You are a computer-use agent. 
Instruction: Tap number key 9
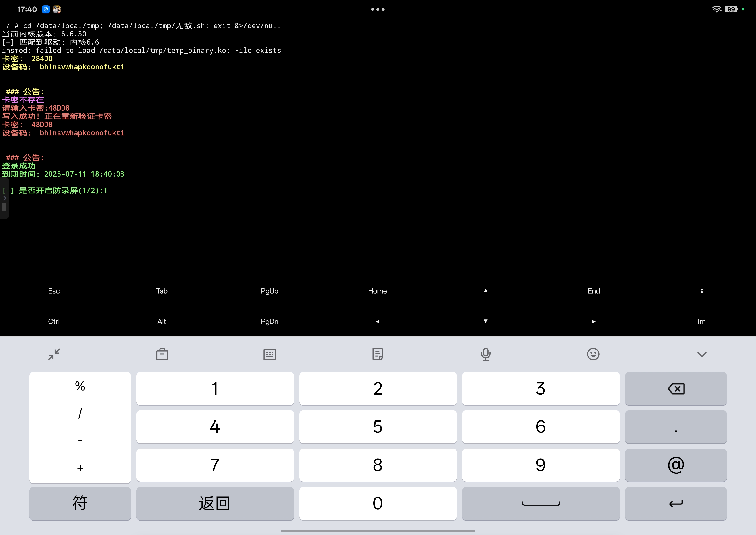click(540, 465)
